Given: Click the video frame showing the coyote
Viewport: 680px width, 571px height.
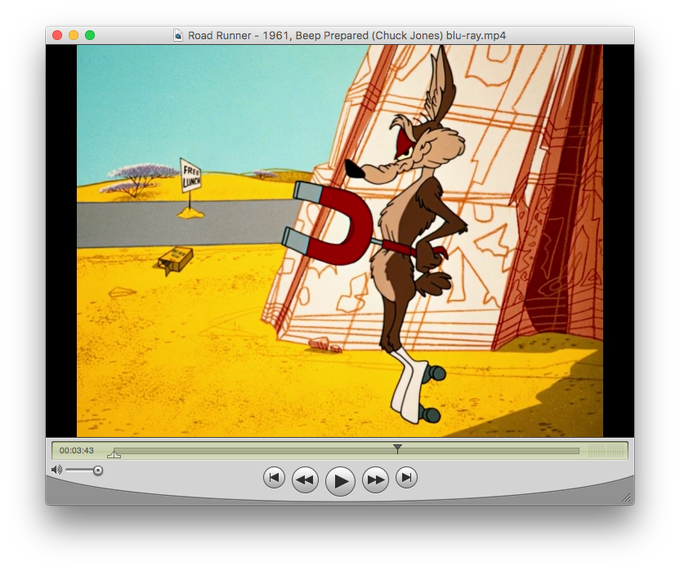Looking at the screenshot, I should tap(340, 241).
